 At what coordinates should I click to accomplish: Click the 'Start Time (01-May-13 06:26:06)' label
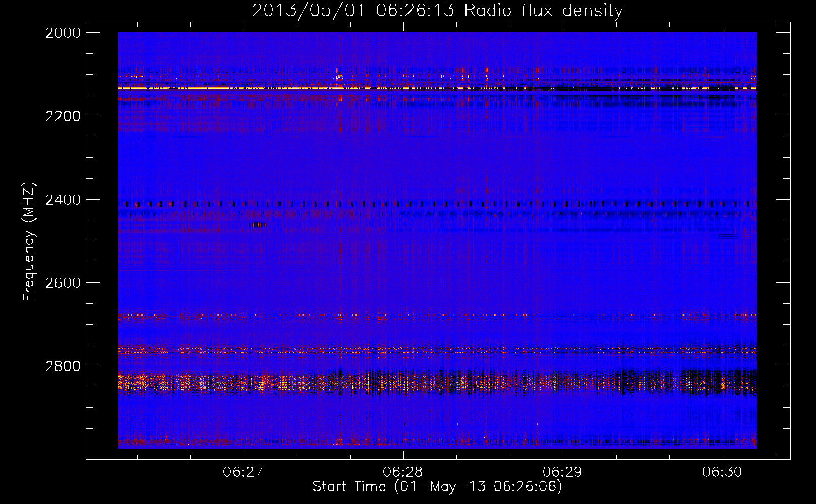coord(437,487)
